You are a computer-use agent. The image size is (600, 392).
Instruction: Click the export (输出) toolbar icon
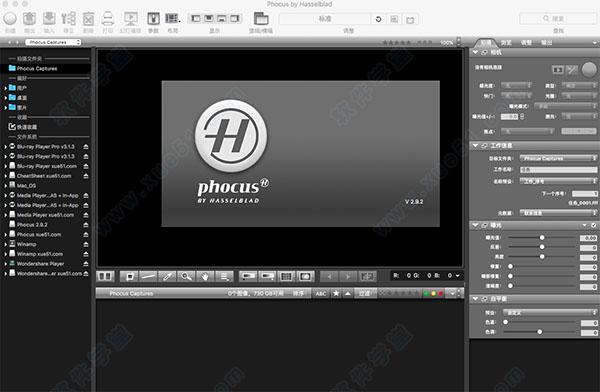[x=29, y=18]
